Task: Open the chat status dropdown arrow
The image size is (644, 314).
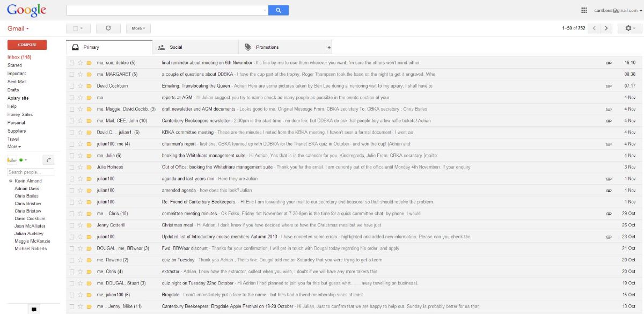Action: 25,160
